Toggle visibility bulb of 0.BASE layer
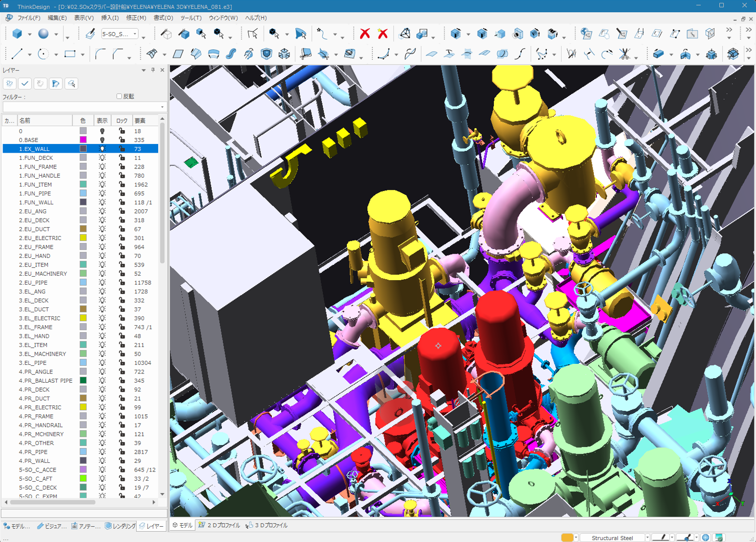Image resolution: width=756 pixels, height=542 pixels. click(102, 140)
